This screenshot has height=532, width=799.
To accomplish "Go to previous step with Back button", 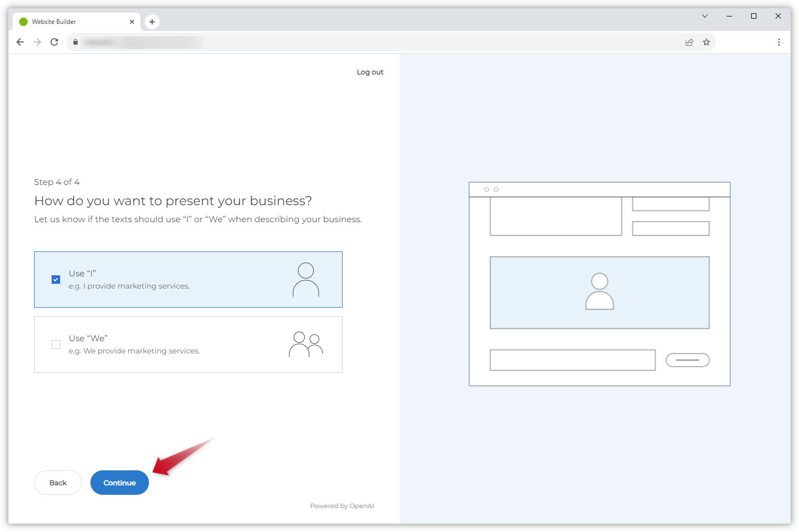I will coord(58,483).
